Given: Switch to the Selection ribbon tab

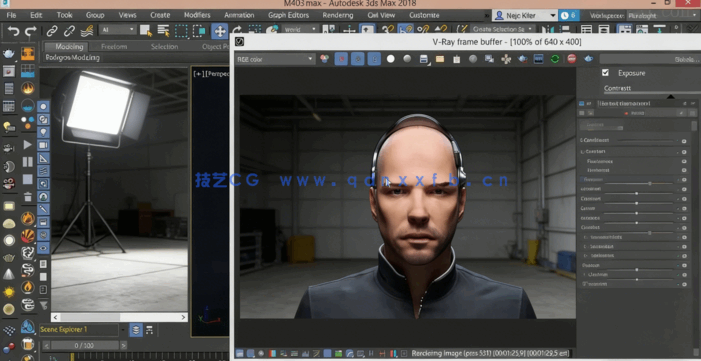Looking at the screenshot, I should (164, 47).
